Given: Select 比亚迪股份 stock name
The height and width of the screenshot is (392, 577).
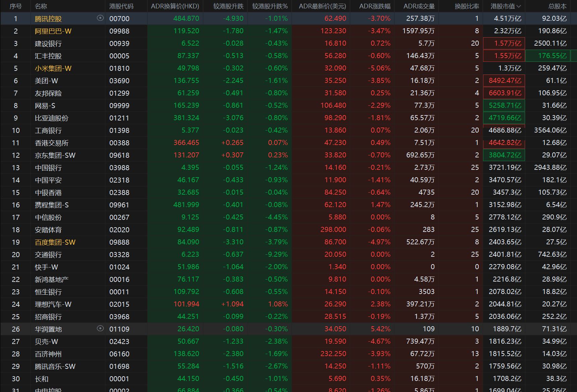Looking at the screenshot, I should click(x=52, y=118).
